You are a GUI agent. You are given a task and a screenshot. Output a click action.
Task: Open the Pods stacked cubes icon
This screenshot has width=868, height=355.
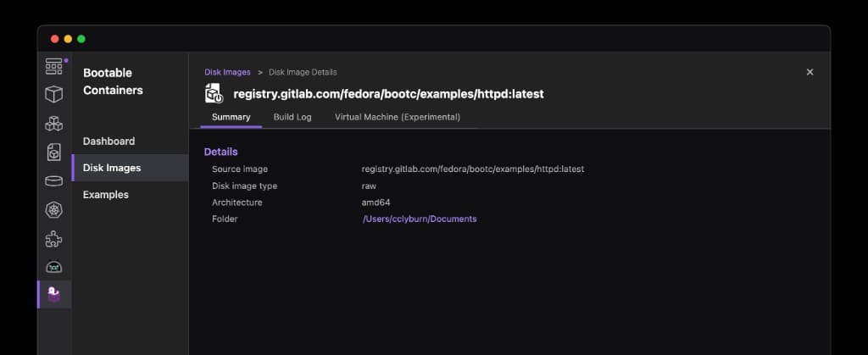[x=53, y=124]
